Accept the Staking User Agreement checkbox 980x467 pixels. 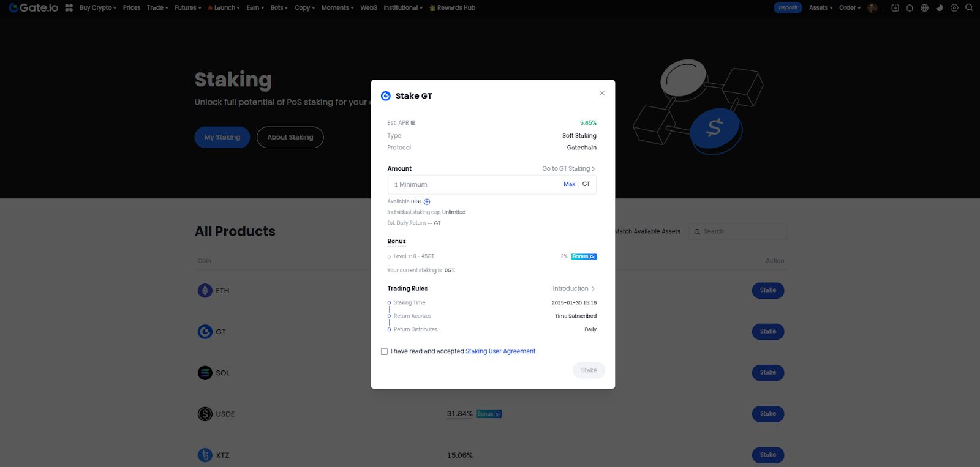(384, 351)
